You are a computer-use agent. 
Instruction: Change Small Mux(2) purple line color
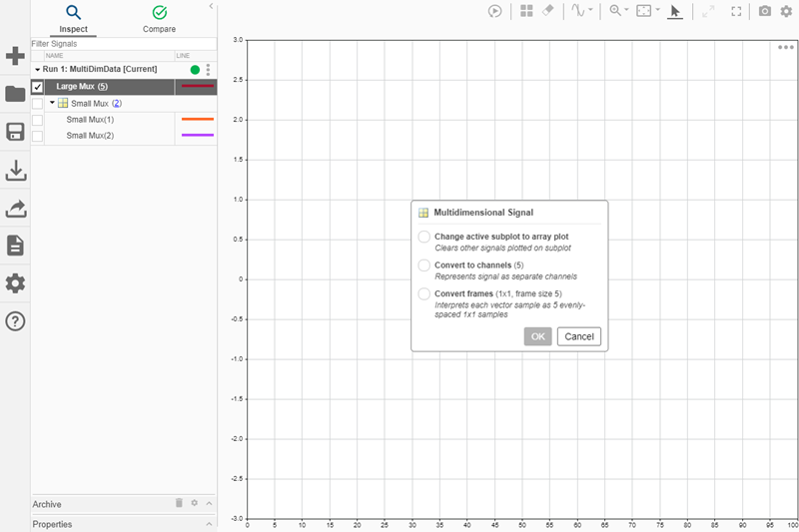tap(197, 135)
